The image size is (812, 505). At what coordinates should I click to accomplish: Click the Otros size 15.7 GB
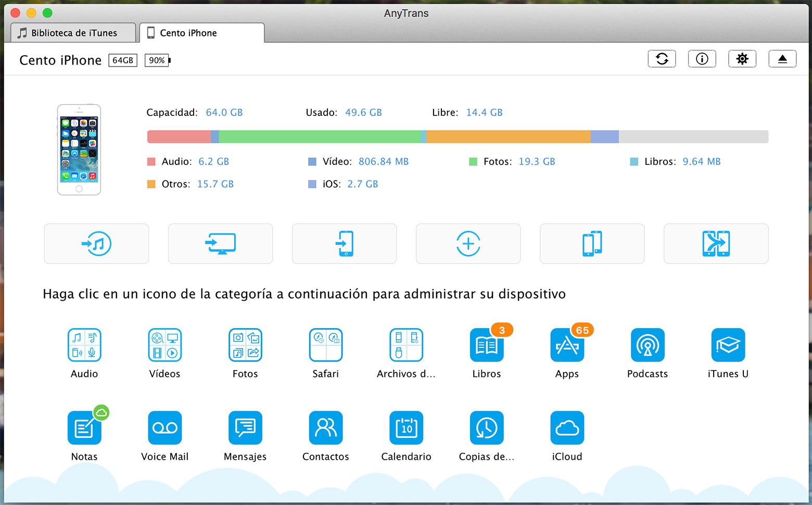[x=215, y=184]
